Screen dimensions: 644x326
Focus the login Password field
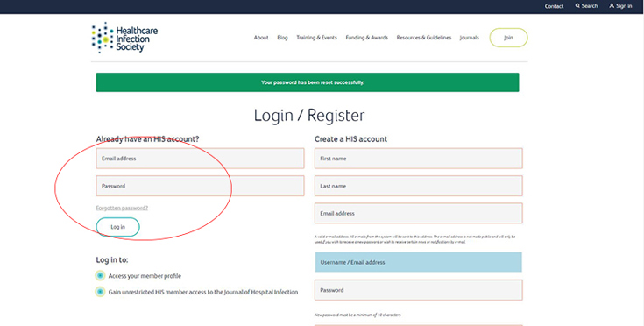pos(200,186)
